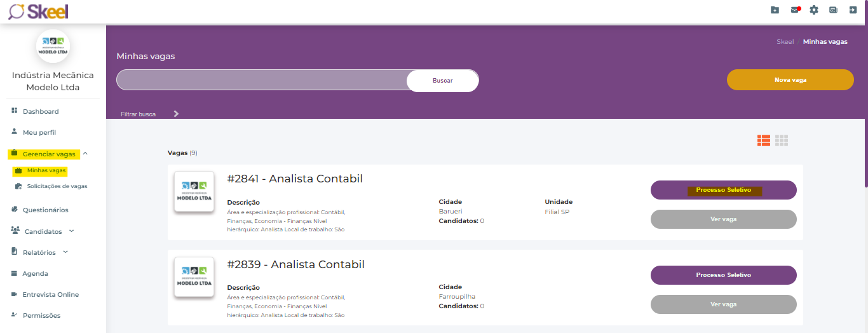Click the news feed icon
Image resolution: width=868 pixels, height=333 pixels.
(x=833, y=10)
